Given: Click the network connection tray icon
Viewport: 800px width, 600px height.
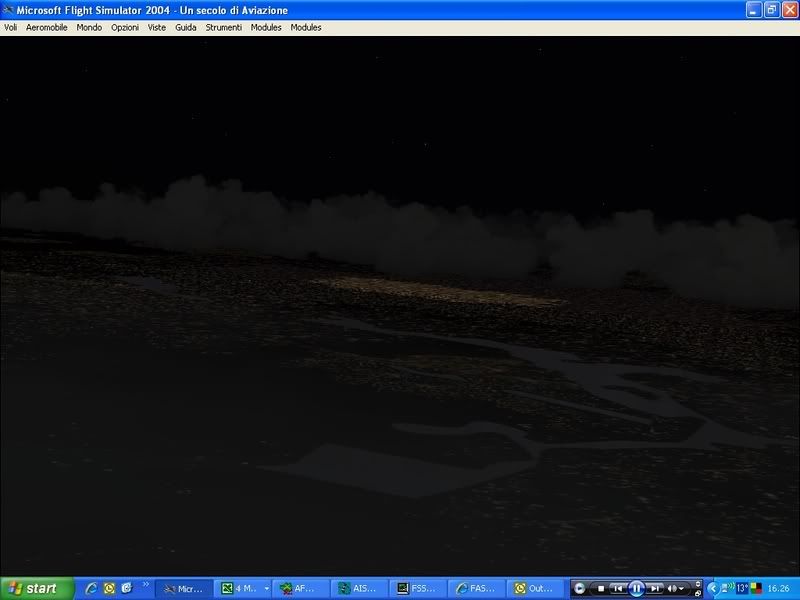Looking at the screenshot, I should pyautogui.click(x=728, y=588).
